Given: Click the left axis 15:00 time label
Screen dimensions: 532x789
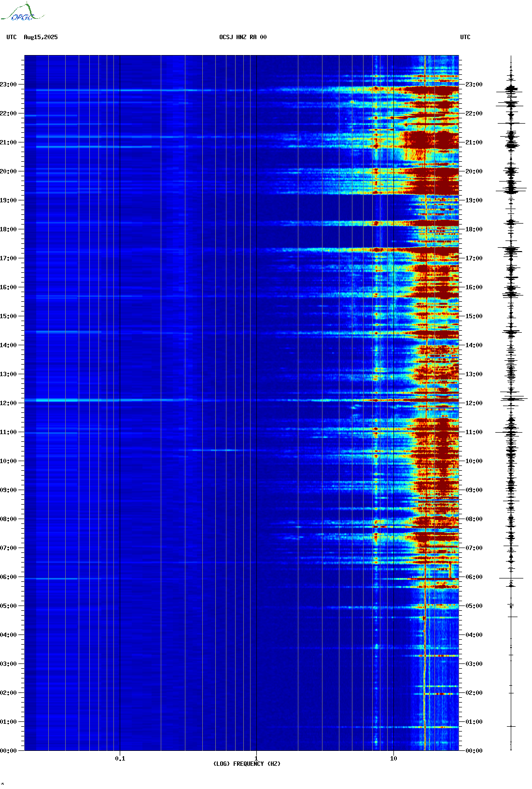Looking at the screenshot, I should coord(8,316).
